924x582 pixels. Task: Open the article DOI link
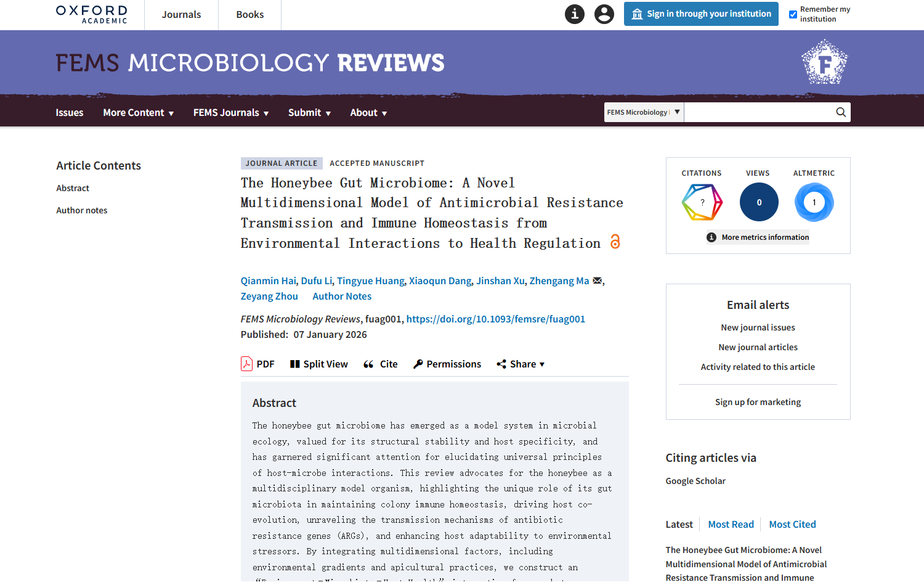[495, 319]
